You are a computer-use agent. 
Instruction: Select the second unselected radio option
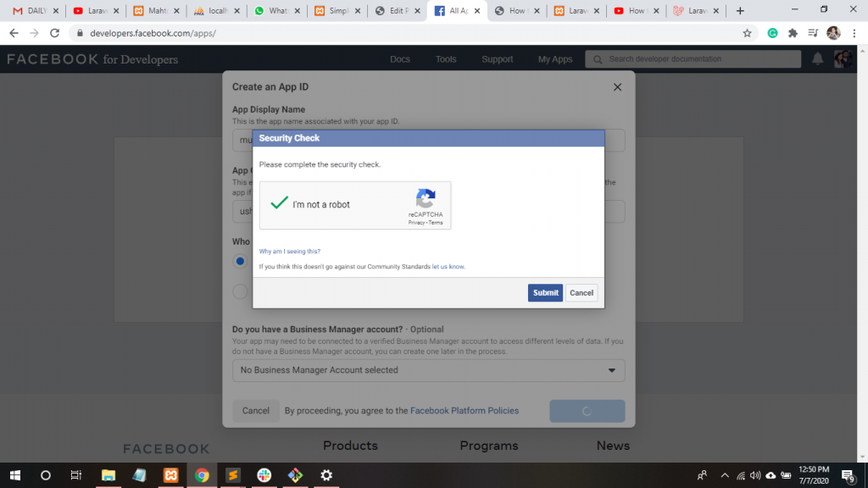(x=240, y=291)
